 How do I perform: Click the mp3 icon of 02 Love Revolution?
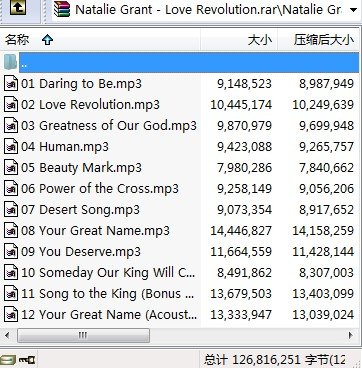(x=11, y=104)
